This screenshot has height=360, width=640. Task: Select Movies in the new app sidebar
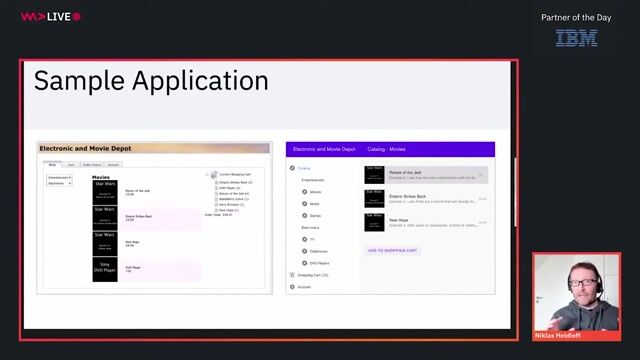coord(316,192)
